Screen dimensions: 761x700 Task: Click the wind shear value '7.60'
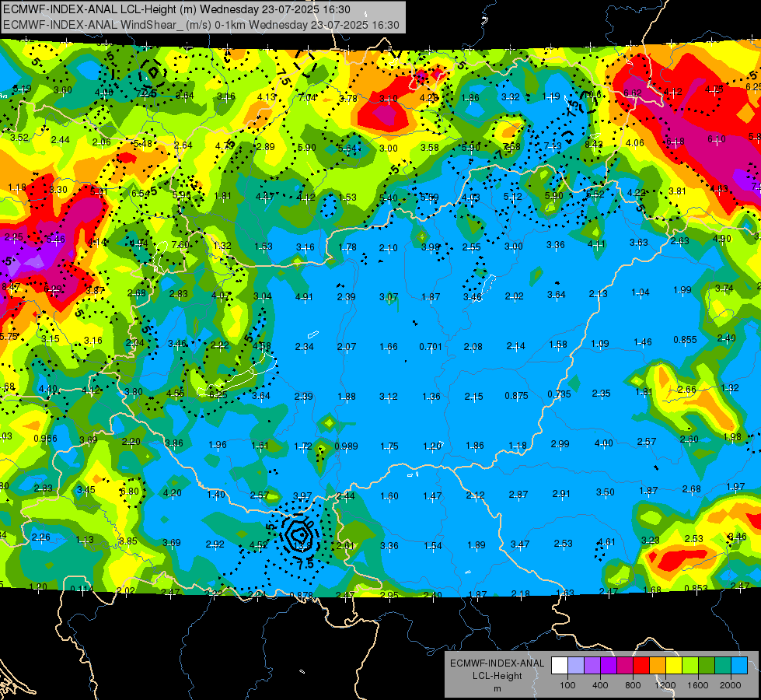pos(180,245)
